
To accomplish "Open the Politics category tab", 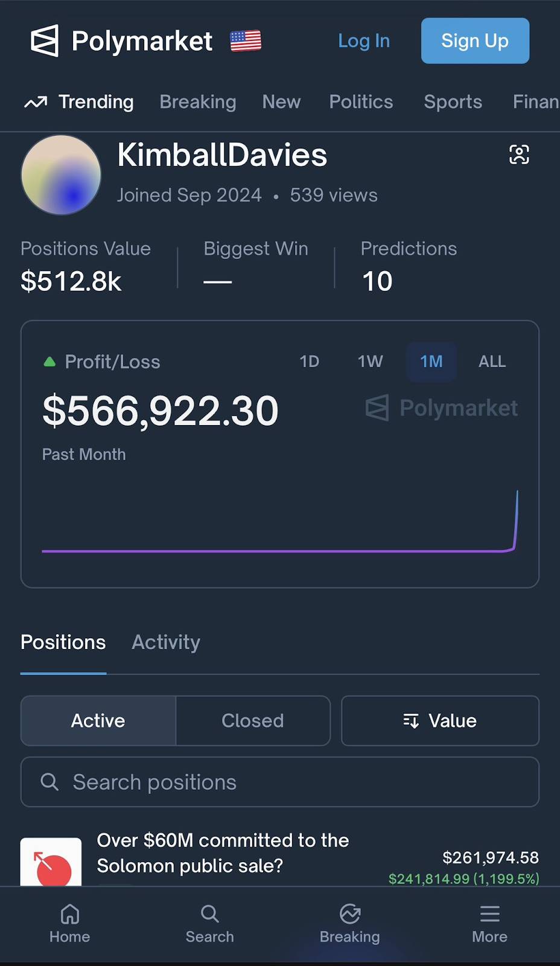I will [361, 102].
